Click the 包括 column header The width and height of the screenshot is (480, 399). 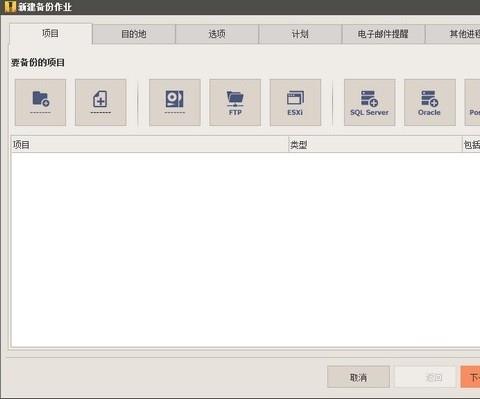[x=471, y=144]
